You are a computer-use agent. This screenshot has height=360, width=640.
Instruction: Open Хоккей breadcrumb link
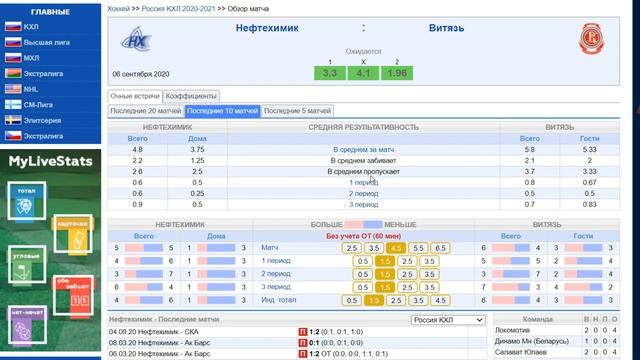[118, 9]
